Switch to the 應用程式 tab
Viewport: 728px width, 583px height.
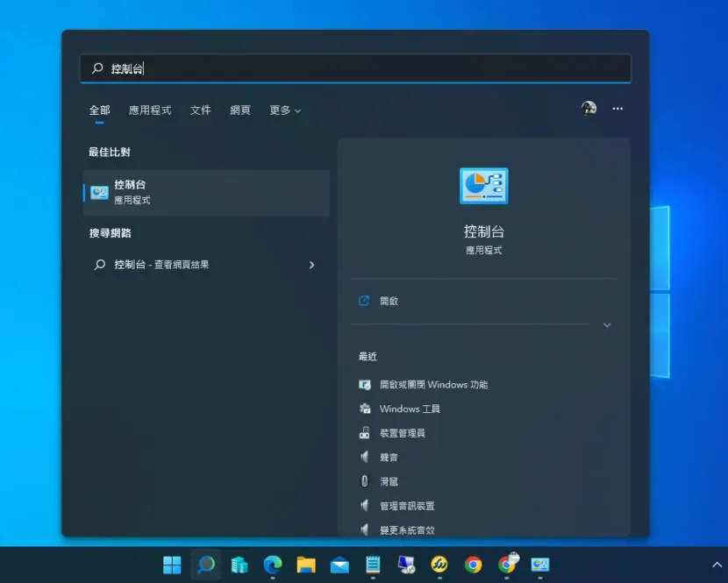point(150,110)
